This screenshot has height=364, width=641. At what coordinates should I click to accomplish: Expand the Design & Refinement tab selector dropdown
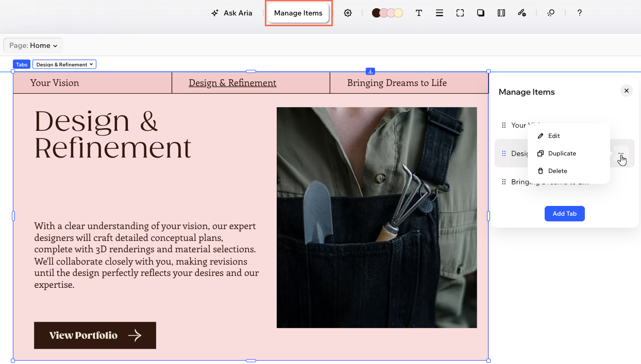(64, 64)
